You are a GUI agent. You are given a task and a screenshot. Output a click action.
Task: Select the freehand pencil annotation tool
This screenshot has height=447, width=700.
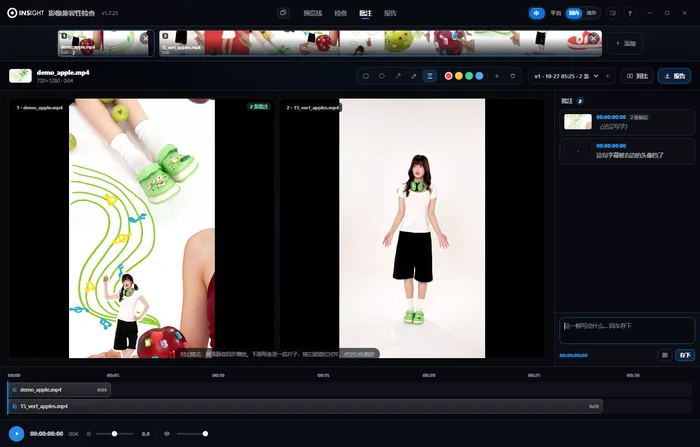tap(413, 76)
